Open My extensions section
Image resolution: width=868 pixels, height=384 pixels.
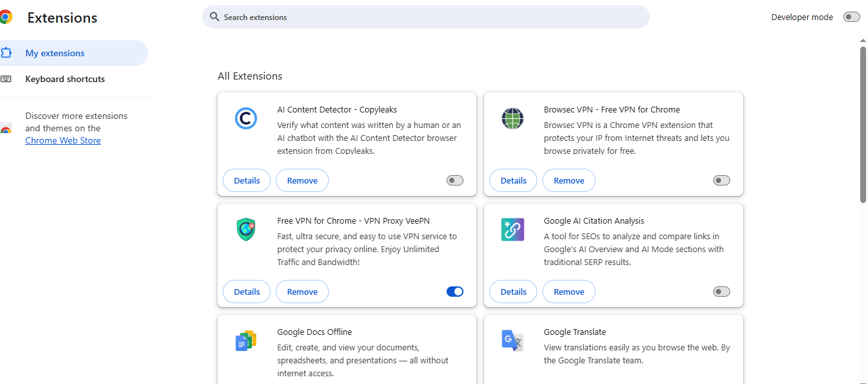tap(74, 53)
